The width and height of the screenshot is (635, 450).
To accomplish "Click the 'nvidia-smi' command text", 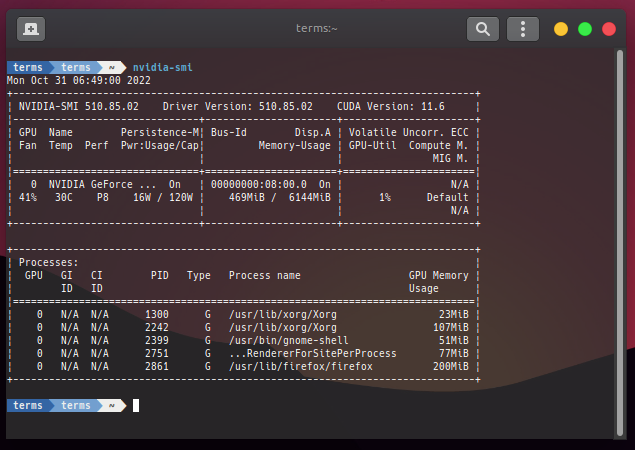I will click(x=163, y=67).
